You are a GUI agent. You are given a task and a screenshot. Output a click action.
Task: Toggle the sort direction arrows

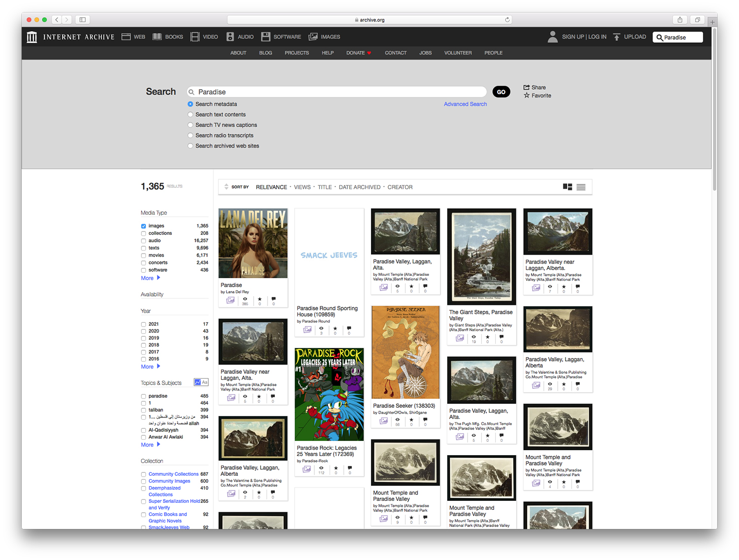(226, 187)
